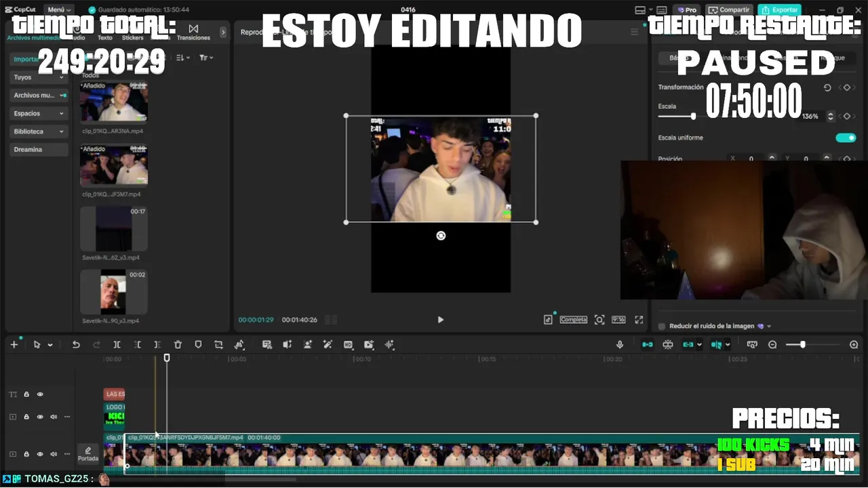Expand the Espacios section
The width and height of the screenshot is (868, 488).
pyautogui.click(x=39, y=113)
